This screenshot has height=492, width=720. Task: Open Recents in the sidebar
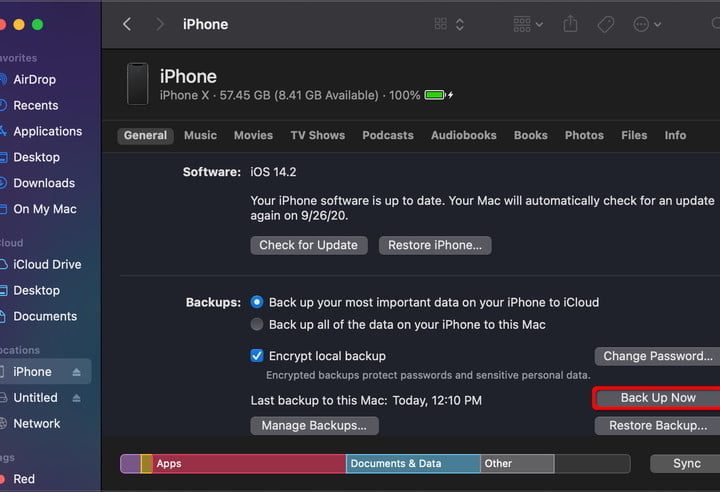[36, 106]
